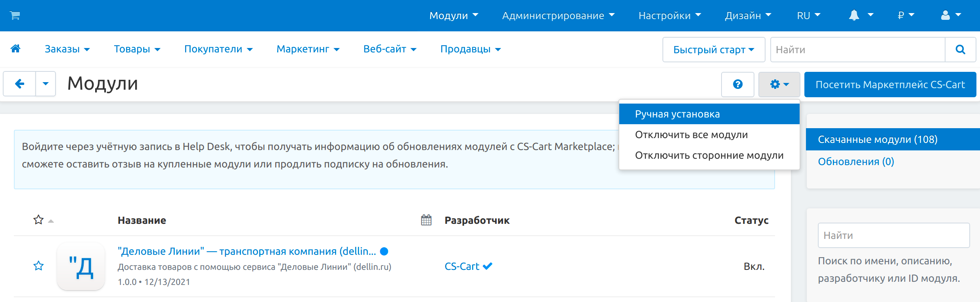This screenshot has height=302, width=980.
Task: Sort by favorites star column header
Action: (x=38, y=220)
